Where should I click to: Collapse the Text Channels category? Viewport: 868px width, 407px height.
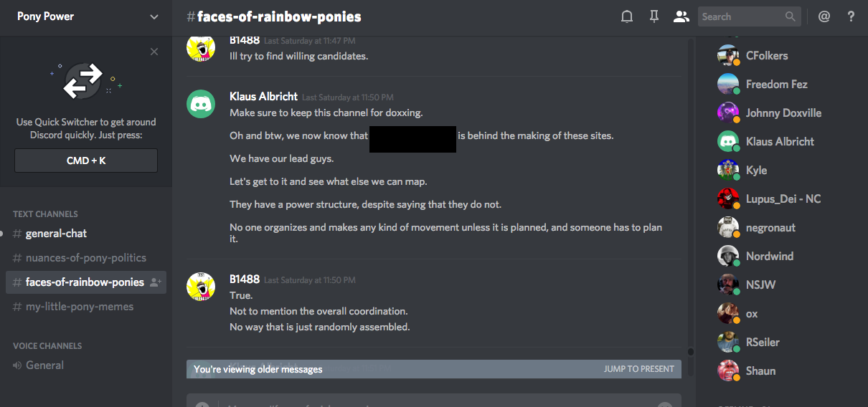click(x=45, y=214)
